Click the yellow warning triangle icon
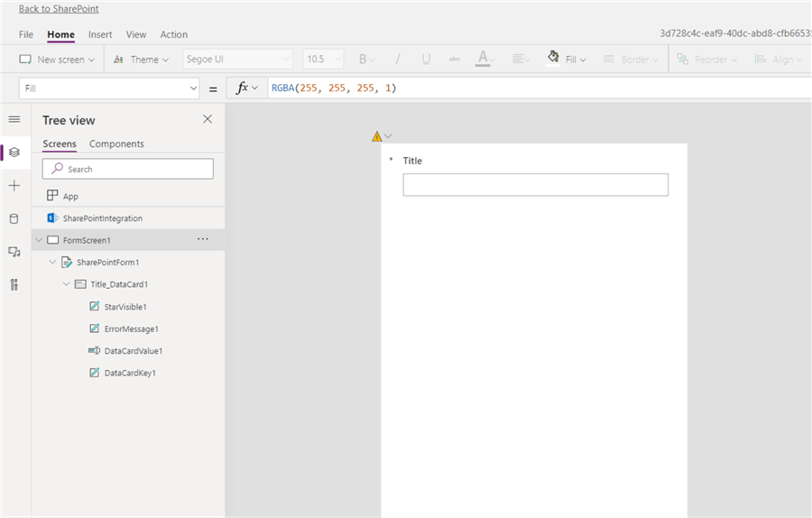The image size is (812, 518). click(376, 136)
